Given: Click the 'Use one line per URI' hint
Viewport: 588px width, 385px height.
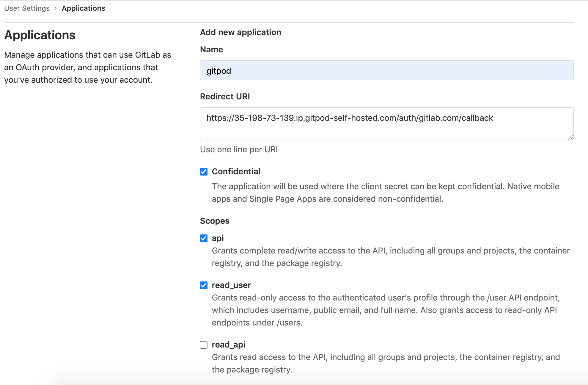Looking at the screenshot, I should (x=239, y=149).
